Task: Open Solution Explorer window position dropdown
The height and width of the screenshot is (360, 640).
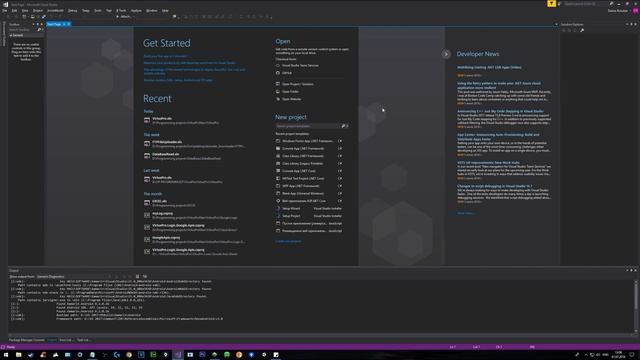Action: tap(627, 24)
